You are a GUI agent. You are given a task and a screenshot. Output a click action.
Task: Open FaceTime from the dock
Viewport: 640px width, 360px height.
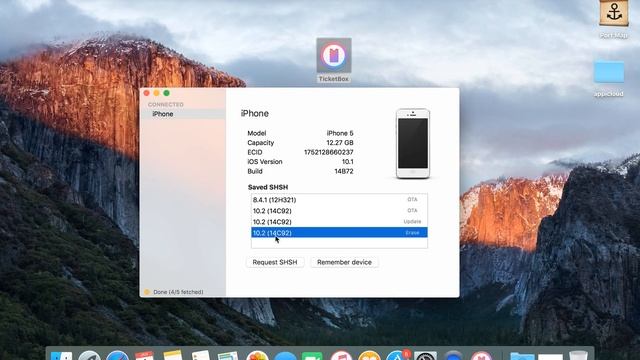312,356
